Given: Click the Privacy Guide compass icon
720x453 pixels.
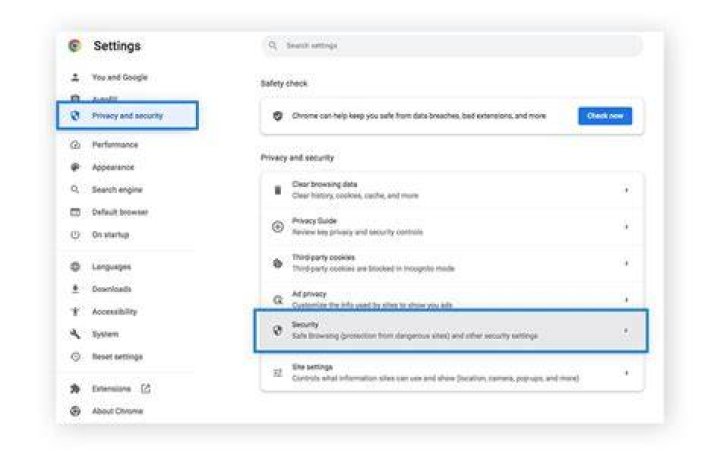Looking at the screenshot, I should pos(277,226).
